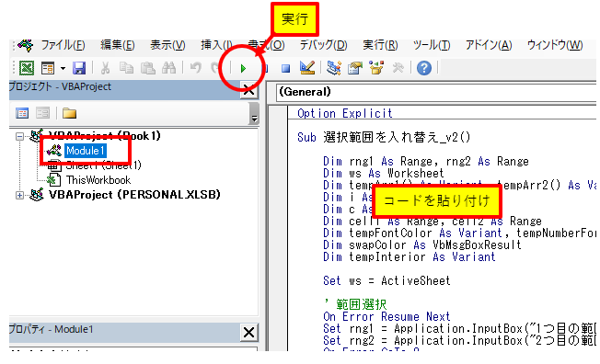Click View Code icon in project pane
600x364 pixels.
(x=22, y=113)
